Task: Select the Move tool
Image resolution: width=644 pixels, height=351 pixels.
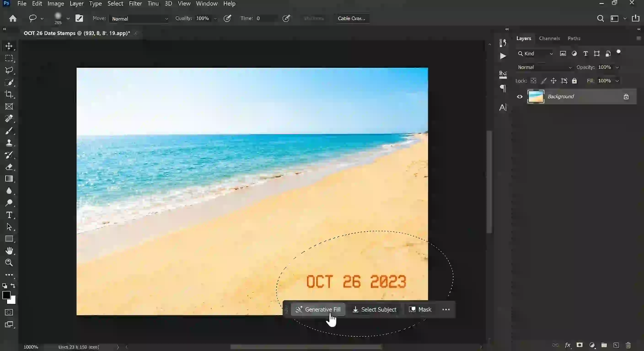Action: coord(9,46)
